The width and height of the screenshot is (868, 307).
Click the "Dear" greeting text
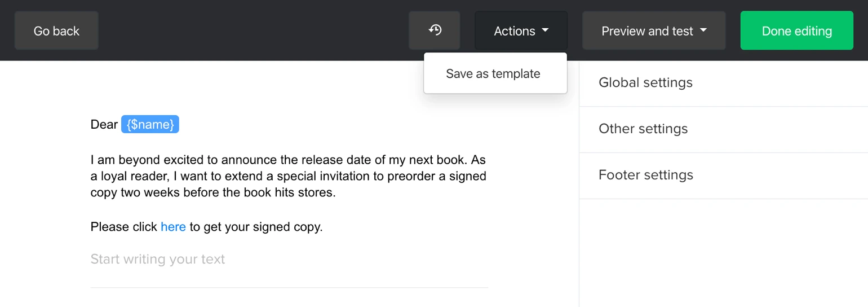(x=104, y=125)
